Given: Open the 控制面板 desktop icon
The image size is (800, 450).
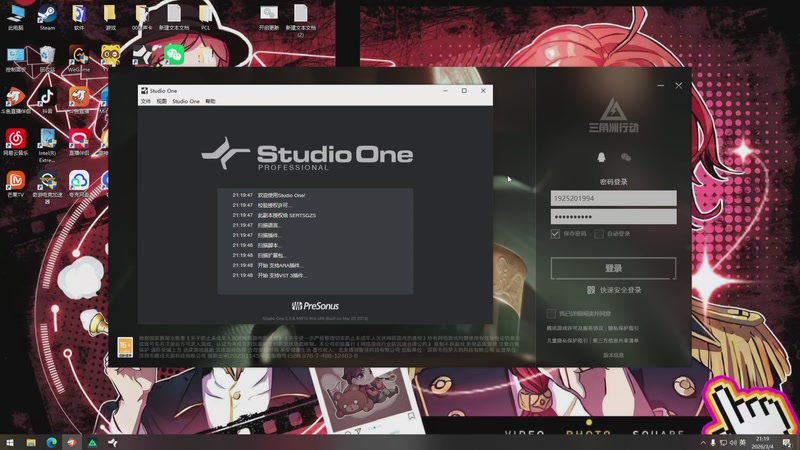Looking at the screenshot, I should point(16,59).
